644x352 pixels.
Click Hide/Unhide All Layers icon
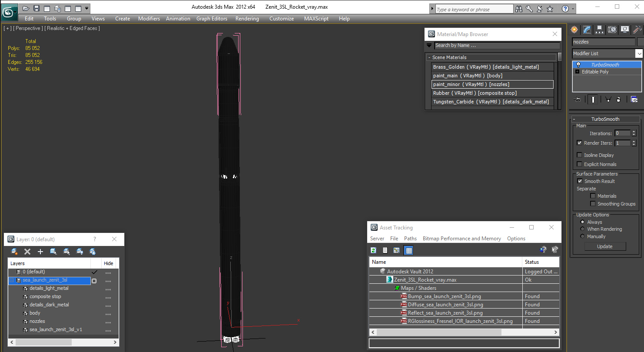80,252
